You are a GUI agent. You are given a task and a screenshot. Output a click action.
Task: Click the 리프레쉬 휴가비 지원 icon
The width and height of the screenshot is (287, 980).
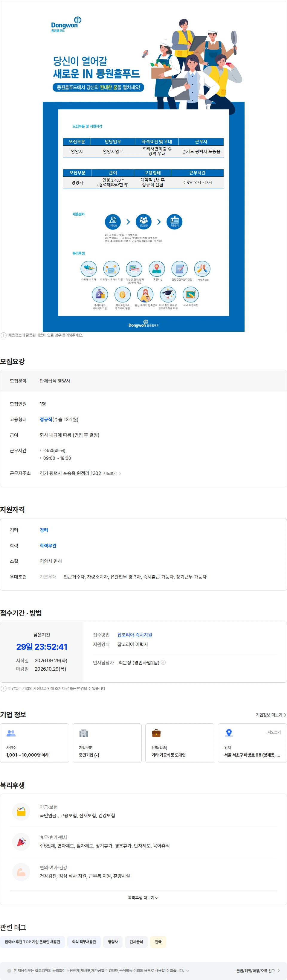pyautogui.click(x=112, y=269)
